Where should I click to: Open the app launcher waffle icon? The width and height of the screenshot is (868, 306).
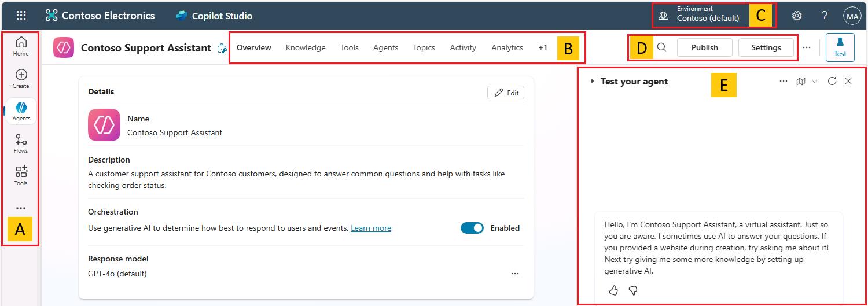click(x=21, y=16)
